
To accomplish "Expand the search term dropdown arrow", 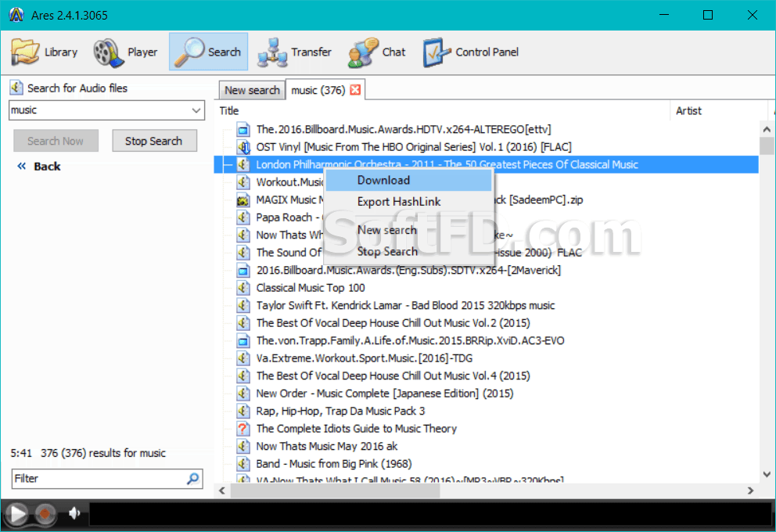I will click(x=196, y=110).
